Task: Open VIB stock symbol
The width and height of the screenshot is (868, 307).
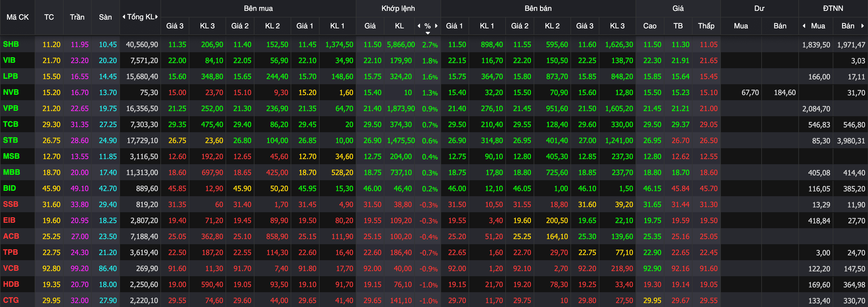Action: (x=9, y=60)
